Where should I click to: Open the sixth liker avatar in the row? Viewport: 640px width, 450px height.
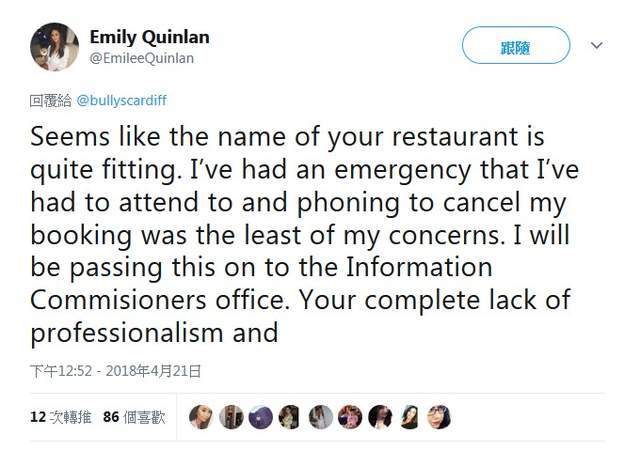click(x=350, y=417)
